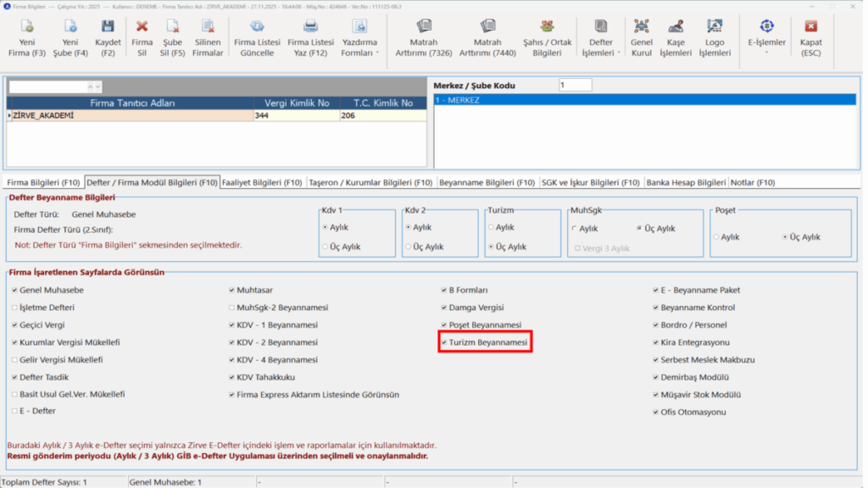The height and width of the screenshot is (488, 868).
Task: Click T.C. Kimlik No column header
Action: (x=383, y=103)
